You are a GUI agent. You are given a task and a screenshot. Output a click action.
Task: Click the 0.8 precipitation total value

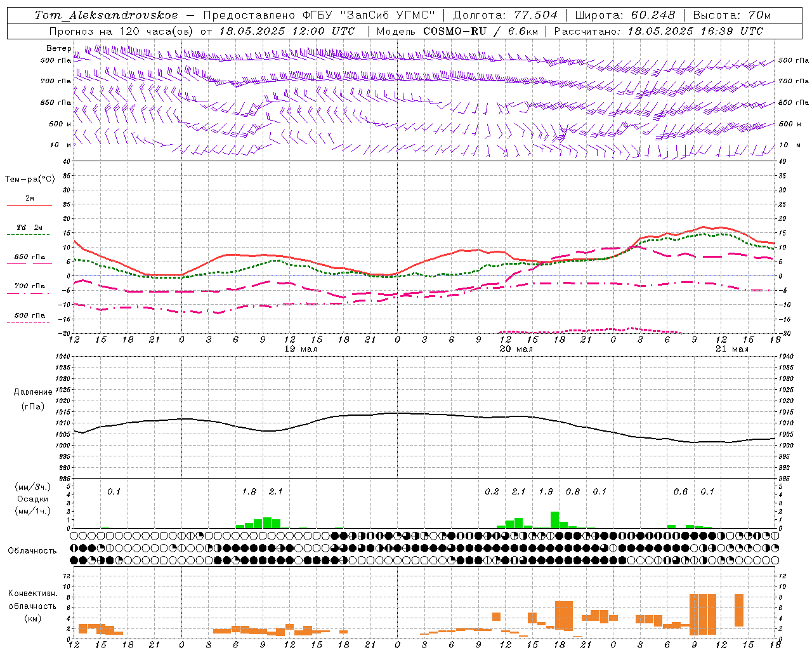pos(573,491)
